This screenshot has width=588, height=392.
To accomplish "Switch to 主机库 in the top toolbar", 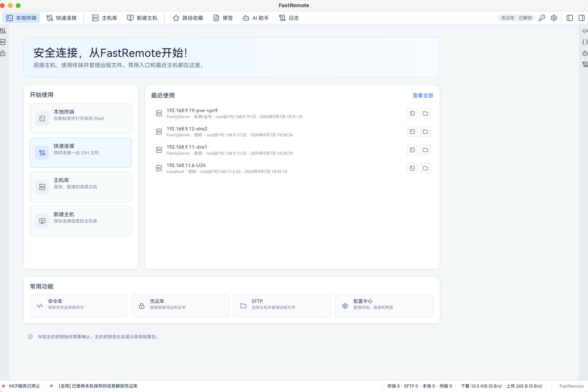I will 105,18.
